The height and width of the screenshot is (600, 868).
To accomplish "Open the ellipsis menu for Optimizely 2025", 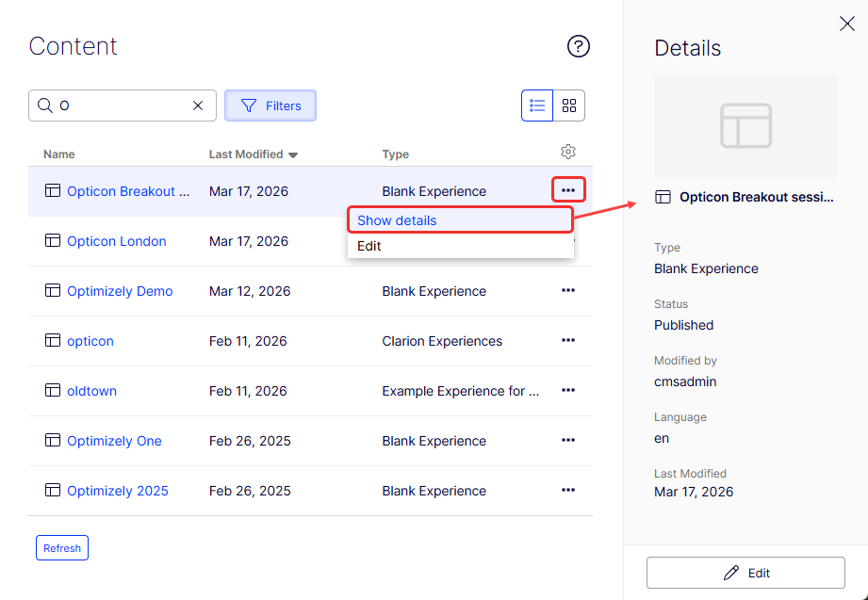I will [x=568, y=490].
